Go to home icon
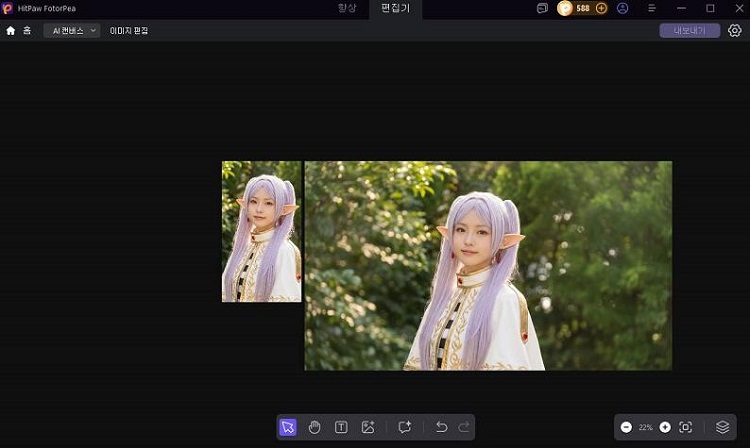The image size is (750, 448). tap(11, 31)
